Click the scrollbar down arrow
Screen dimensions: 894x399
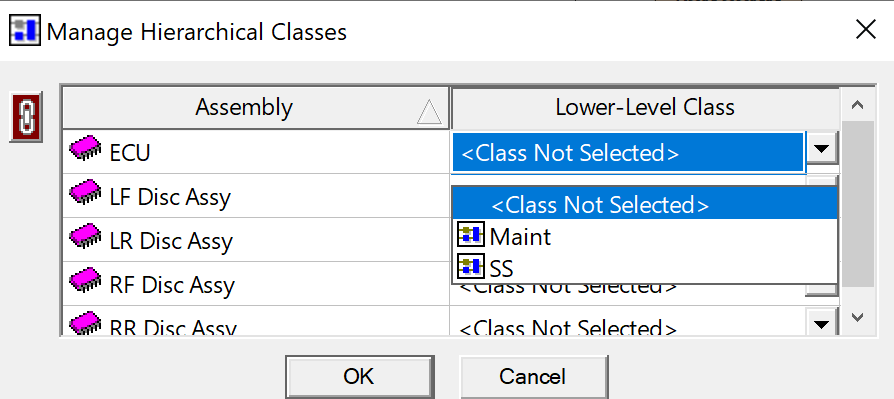tap(858, 317)
